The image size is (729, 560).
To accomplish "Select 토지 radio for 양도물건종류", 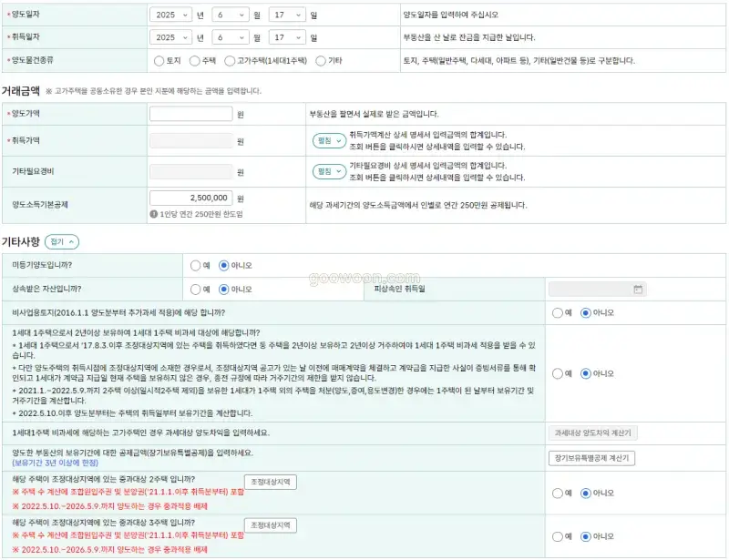I will [x=159, y=61].
